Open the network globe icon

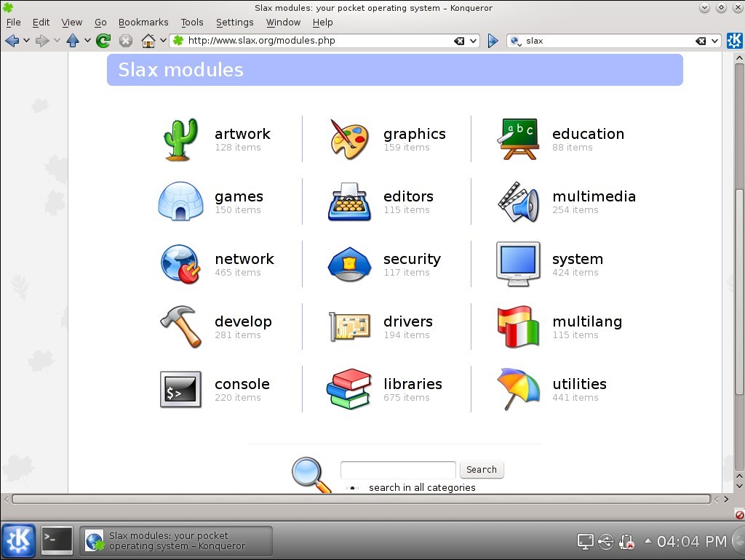pyautogui.click(x=180, y=264)
